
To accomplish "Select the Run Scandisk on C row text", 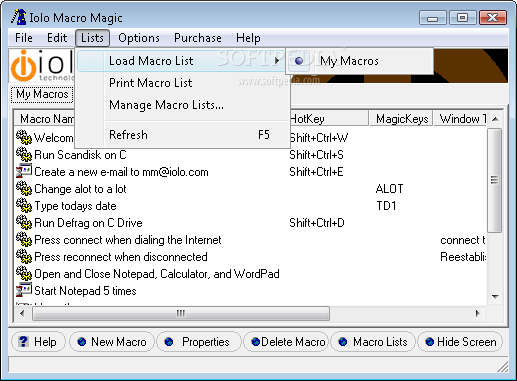I will pos(80,155).
